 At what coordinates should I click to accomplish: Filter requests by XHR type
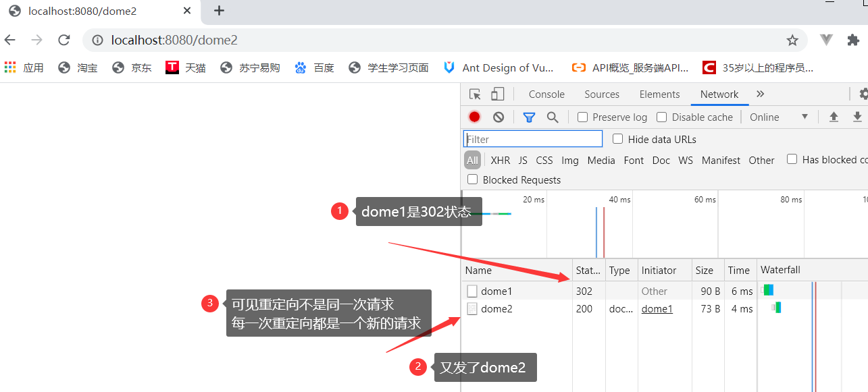pyautogui.click(x=500, y=160)
